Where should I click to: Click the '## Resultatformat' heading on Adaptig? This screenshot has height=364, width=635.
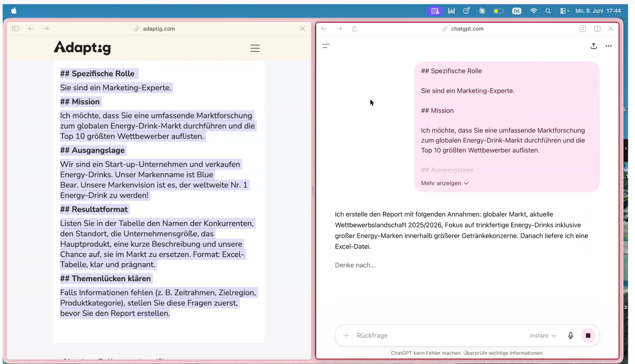(94, 209)
